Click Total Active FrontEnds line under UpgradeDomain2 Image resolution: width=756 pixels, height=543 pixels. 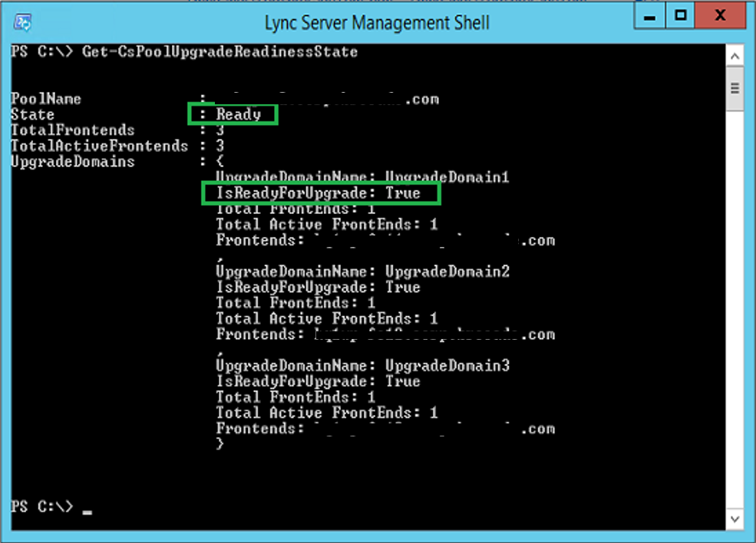coord(327,318)
